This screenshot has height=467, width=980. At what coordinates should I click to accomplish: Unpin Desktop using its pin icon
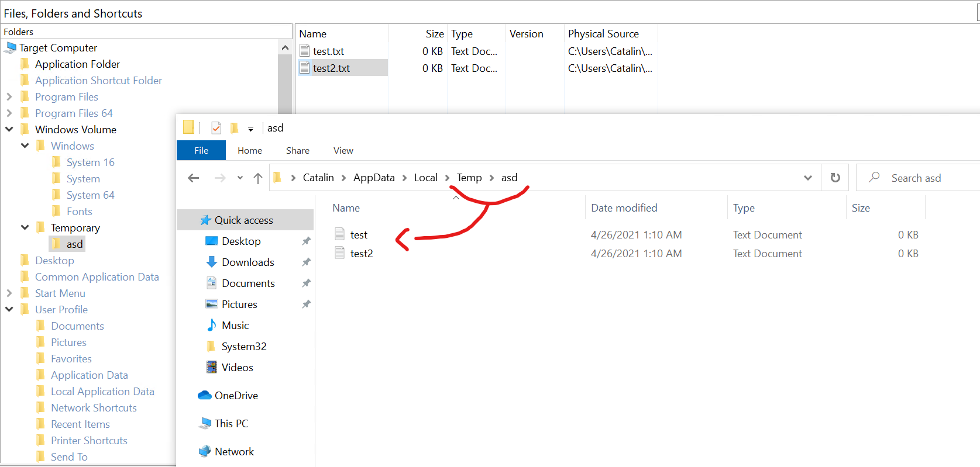click(x=305, y=241)
